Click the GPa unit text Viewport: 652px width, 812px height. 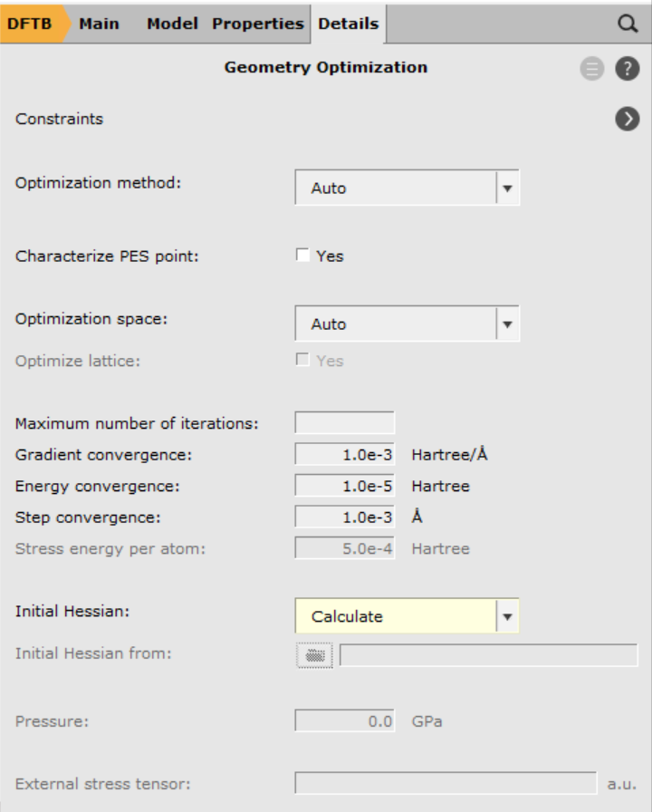tap(427, 721)
